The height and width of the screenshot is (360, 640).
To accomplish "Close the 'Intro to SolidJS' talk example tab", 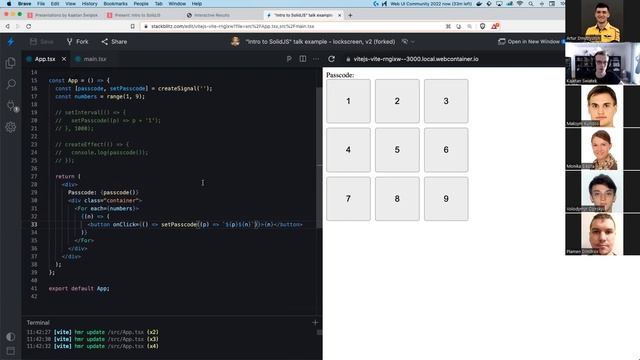I will [x=339, y=15].
